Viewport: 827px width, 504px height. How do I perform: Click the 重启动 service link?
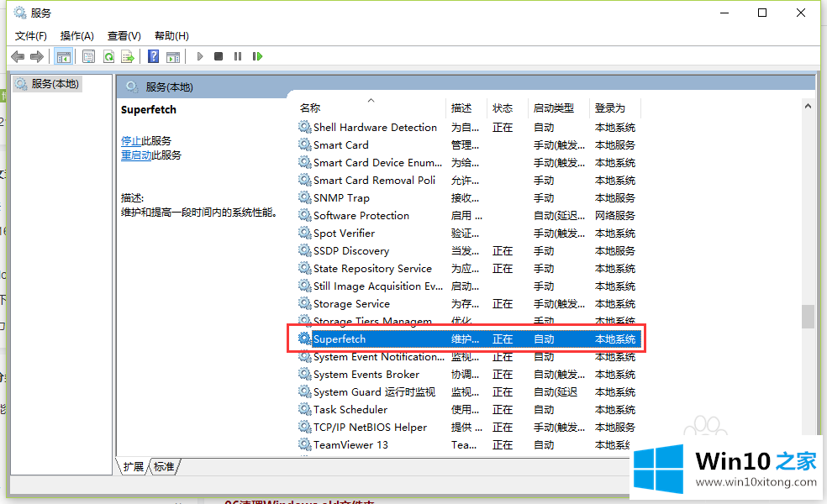[136, 155]
